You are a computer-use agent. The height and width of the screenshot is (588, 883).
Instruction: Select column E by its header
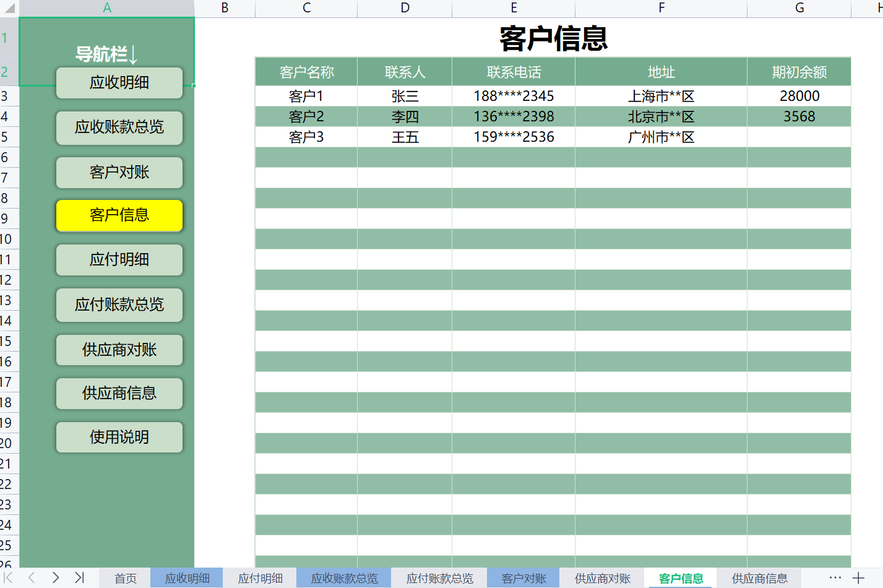click(514, 8)
